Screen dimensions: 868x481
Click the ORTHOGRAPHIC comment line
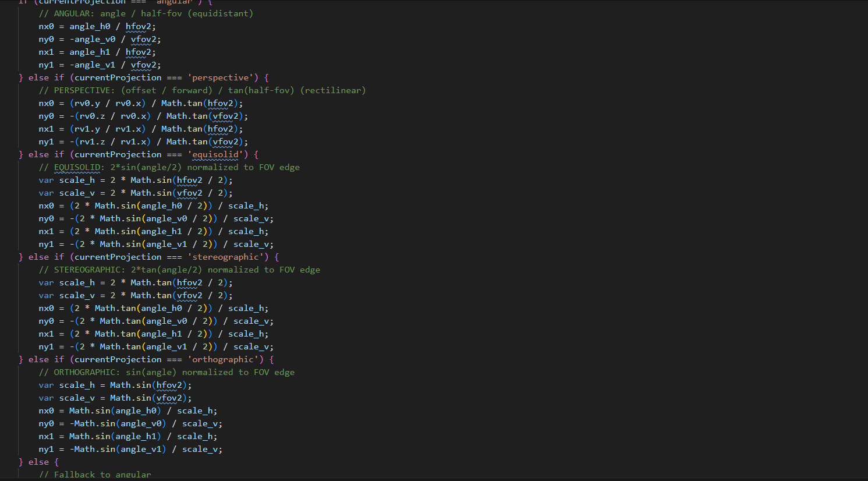click(166, 372)
